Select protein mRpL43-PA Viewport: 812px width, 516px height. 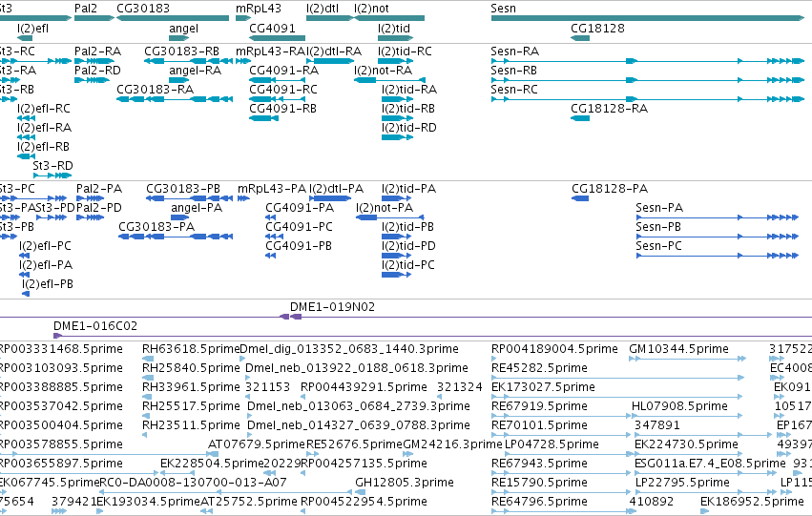click(x=243, y=198)
